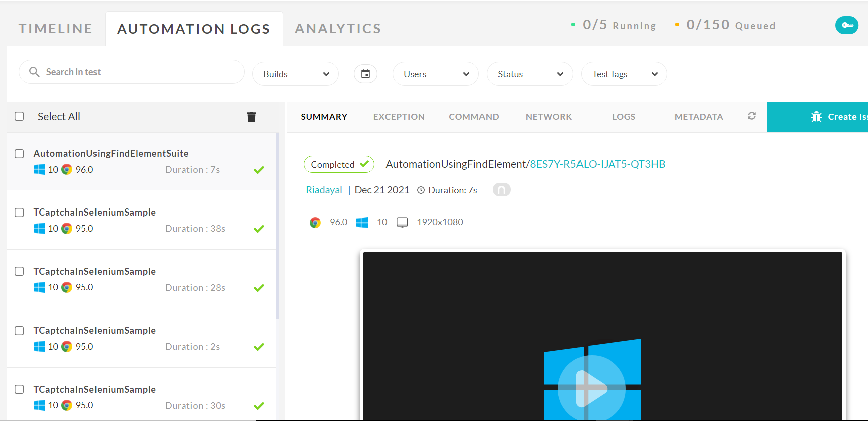Click Chrome icon in AutomationUsingFindElementSuite row
This screenshot has width=868, height=421.
point(67,169)
